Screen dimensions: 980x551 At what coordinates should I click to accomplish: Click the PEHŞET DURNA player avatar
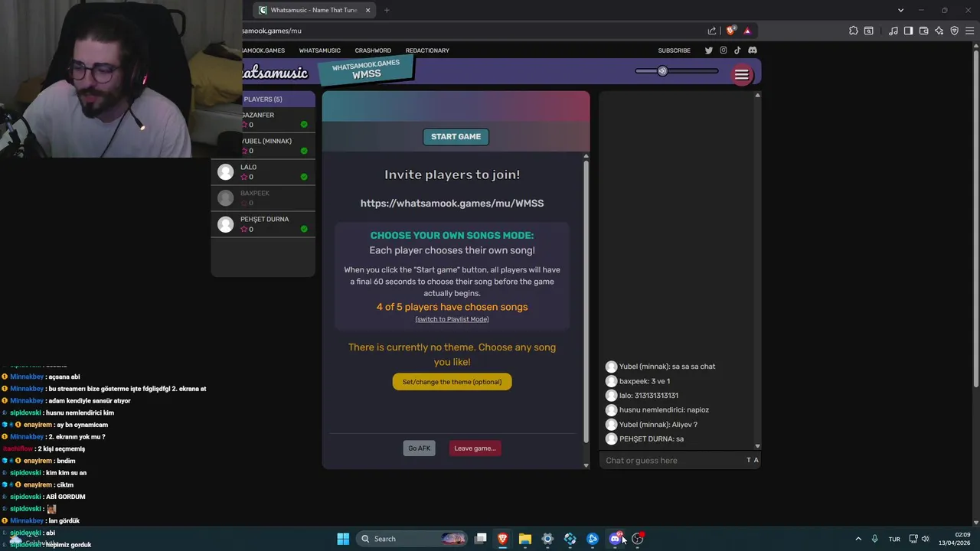coord(225,224)
